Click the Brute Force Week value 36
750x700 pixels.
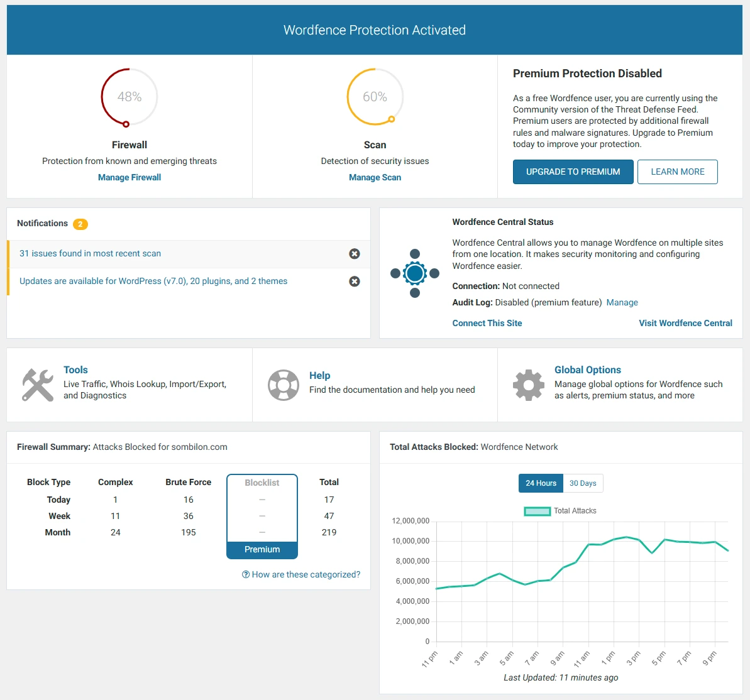point(189,517)
